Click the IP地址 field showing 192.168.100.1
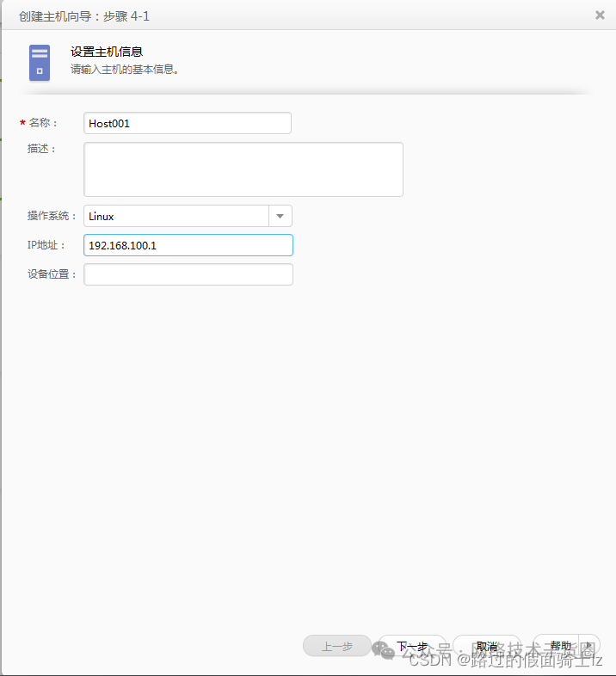616x676 pixels. pos(188,245)
